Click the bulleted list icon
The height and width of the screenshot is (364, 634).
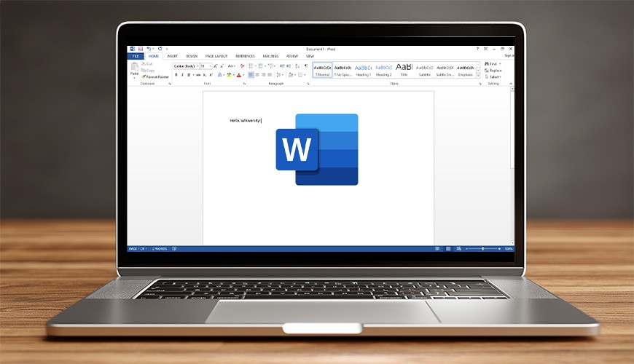[x=251, y=66]
